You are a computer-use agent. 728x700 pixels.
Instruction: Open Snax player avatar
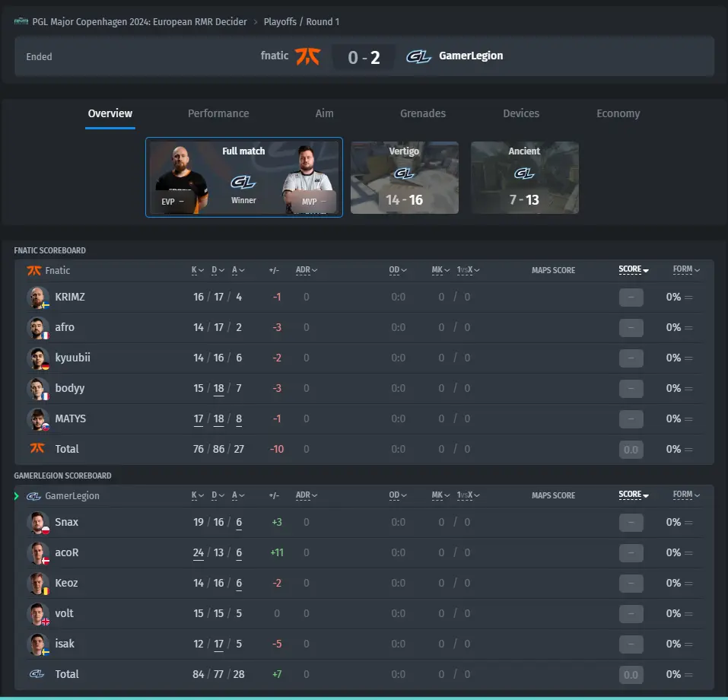click(x=37, y=523)
